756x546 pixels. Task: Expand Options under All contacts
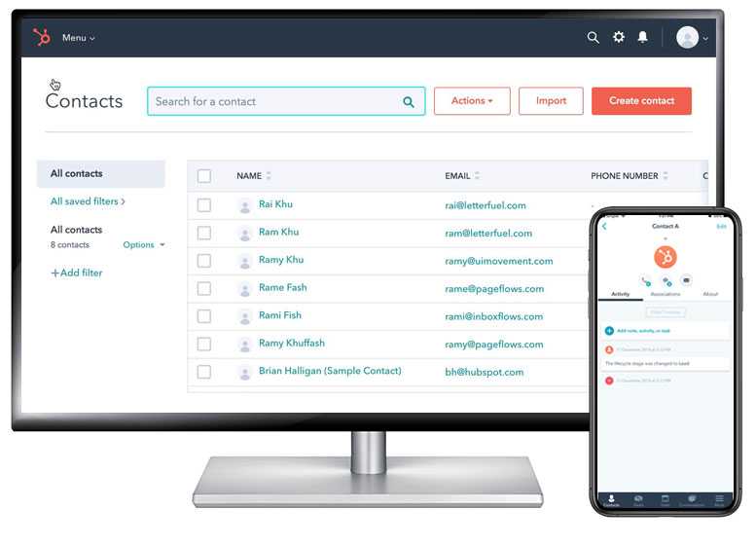tap(144, 245)
